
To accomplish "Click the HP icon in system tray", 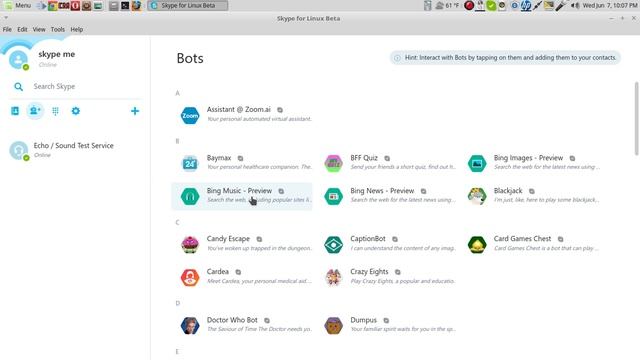I will coord(526,5).
